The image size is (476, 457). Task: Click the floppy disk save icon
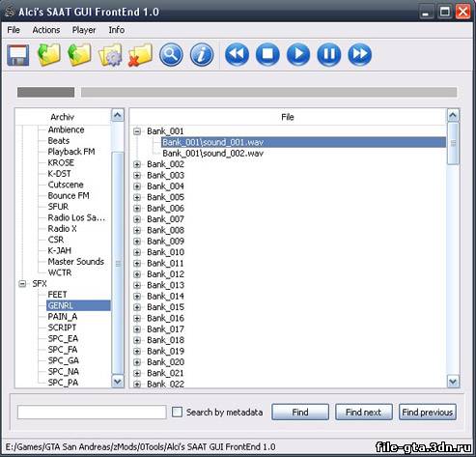[x=18, y=55]
